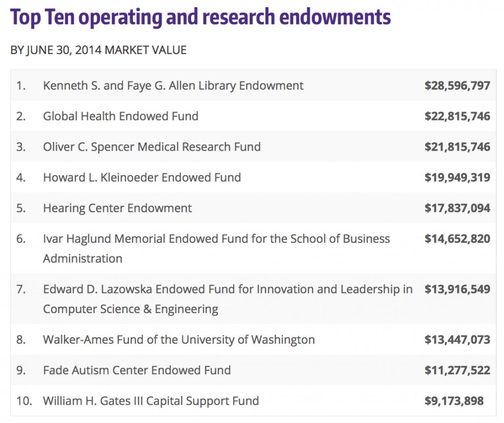Click the $17,837,094 amount
The width and height of the screenshot is (504, 423).
[x=457, y=208]
